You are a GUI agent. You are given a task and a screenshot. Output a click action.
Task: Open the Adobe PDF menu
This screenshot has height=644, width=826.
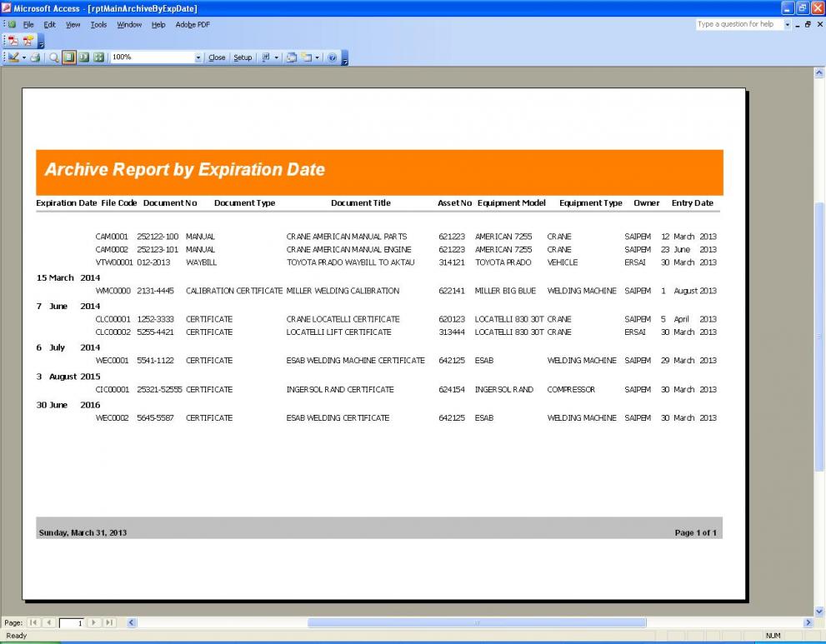click(x=193, y=25)
